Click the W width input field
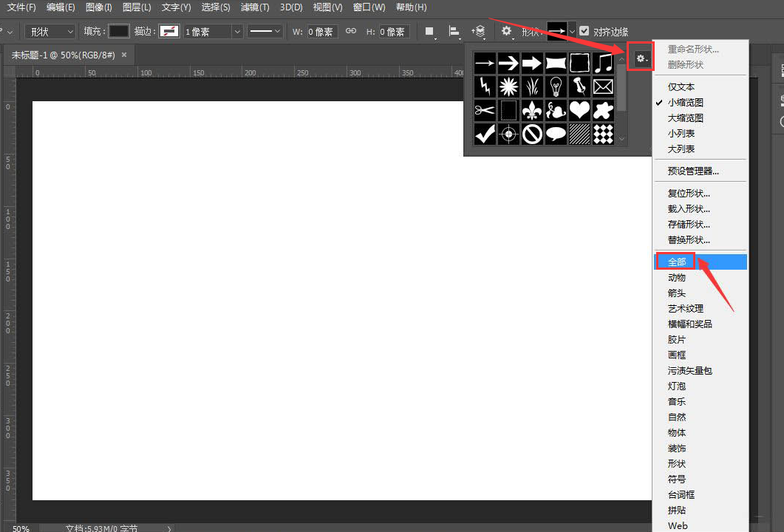The height and width of the screenshot is (532, 784). pos(322,32)
